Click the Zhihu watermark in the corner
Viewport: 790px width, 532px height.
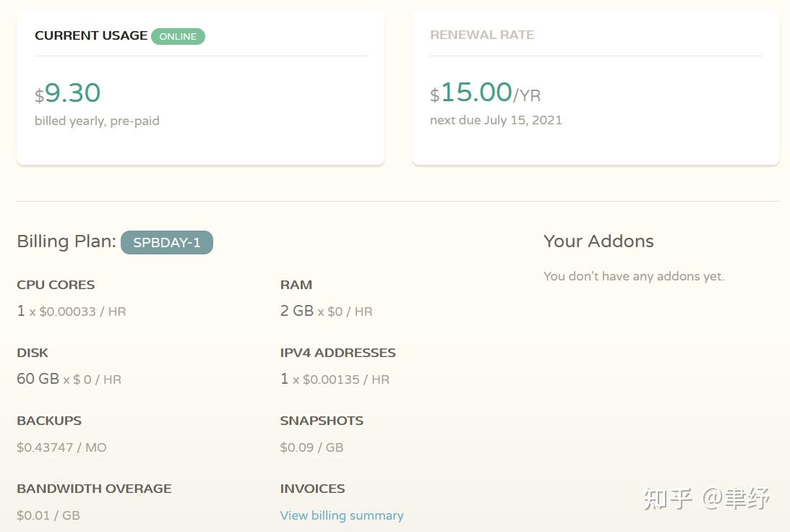pyautogui.click(x=706, y=499)
